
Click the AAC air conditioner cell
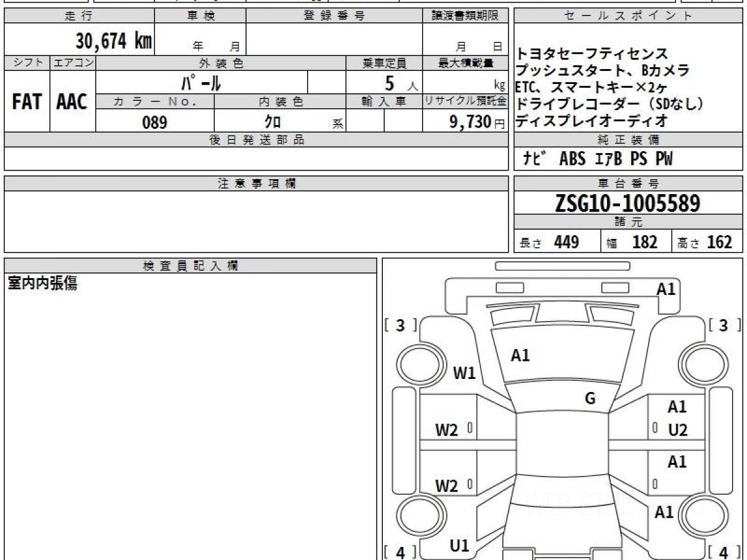point(72,102)
